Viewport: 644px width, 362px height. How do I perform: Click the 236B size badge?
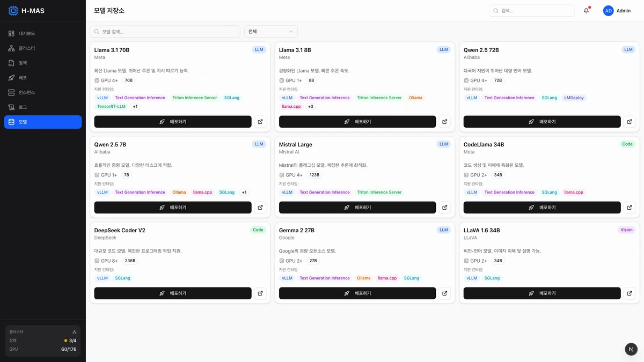(x=130, y=261)
